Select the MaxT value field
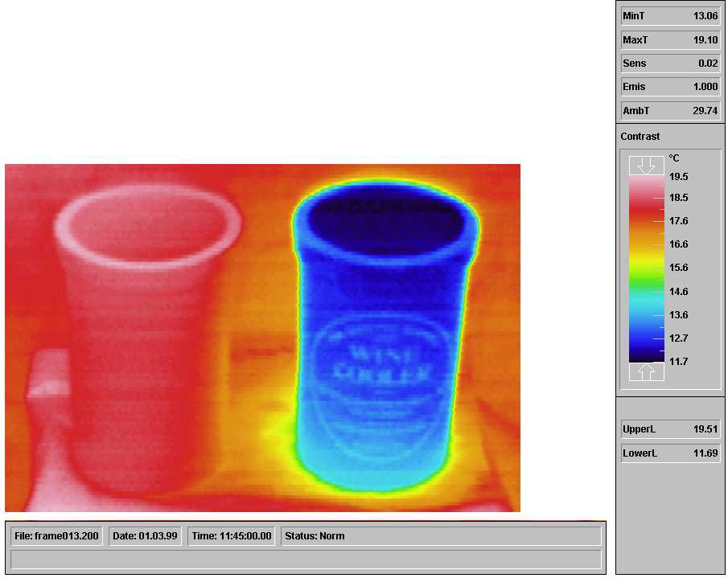728x578 pixels. 670,40
